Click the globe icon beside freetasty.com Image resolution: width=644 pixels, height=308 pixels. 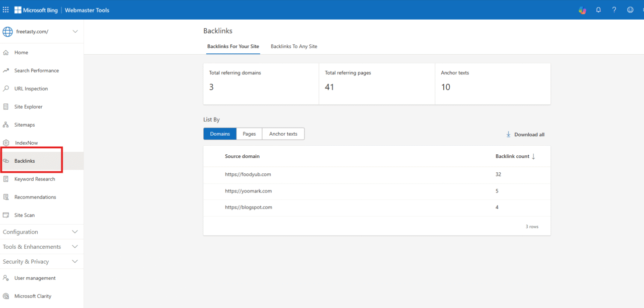[8, 32]
